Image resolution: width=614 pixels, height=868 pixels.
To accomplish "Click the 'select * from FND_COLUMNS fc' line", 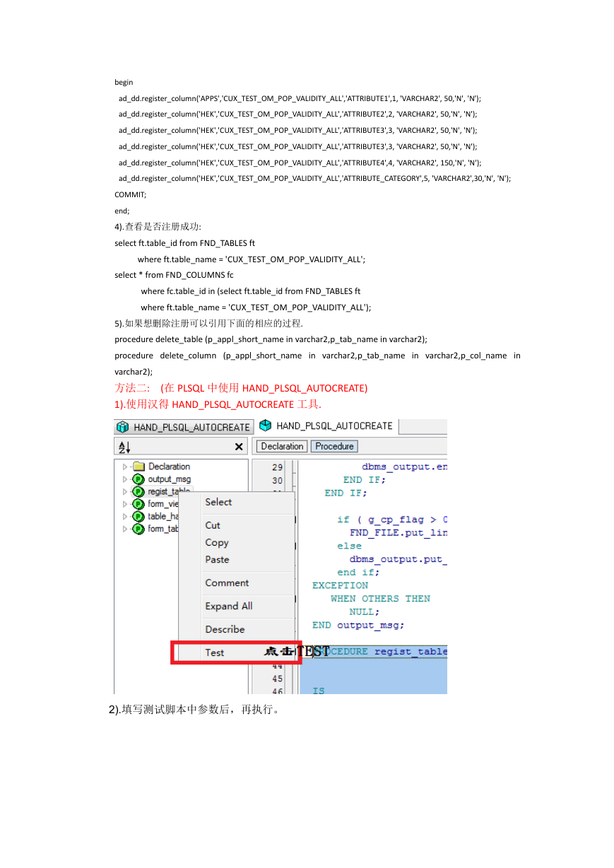I will [x=174, y=275].
